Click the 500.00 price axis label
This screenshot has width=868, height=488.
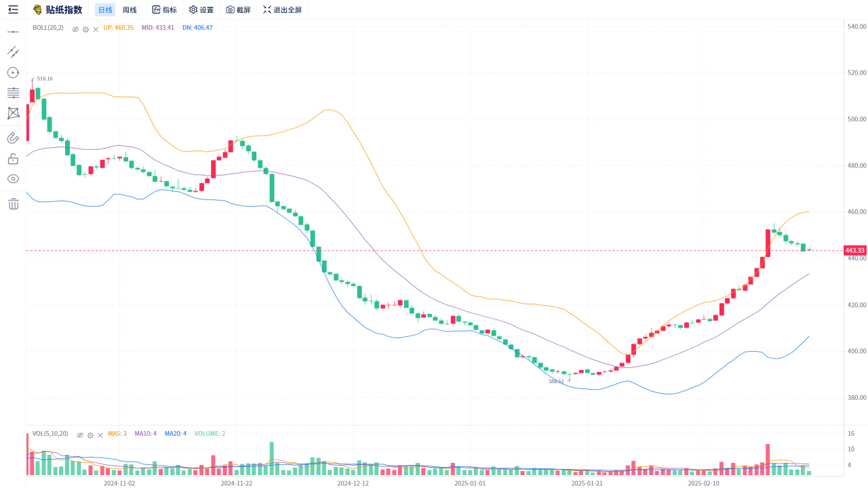click(x=857, y=119)
